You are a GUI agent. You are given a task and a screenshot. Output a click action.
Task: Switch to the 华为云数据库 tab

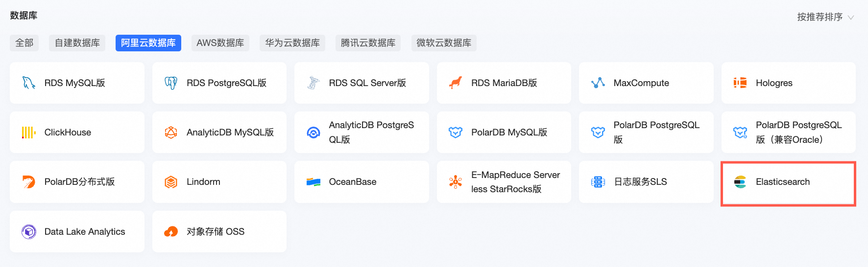tap(292, 43)
